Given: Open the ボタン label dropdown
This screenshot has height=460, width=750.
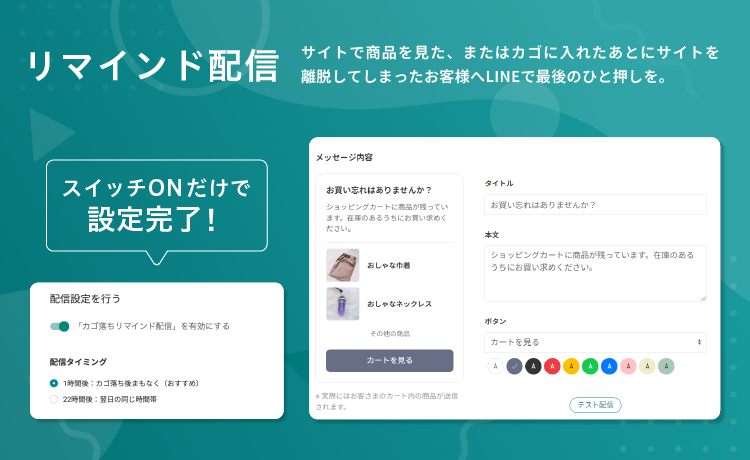Looking at the screenshot, I should (595, 342).
